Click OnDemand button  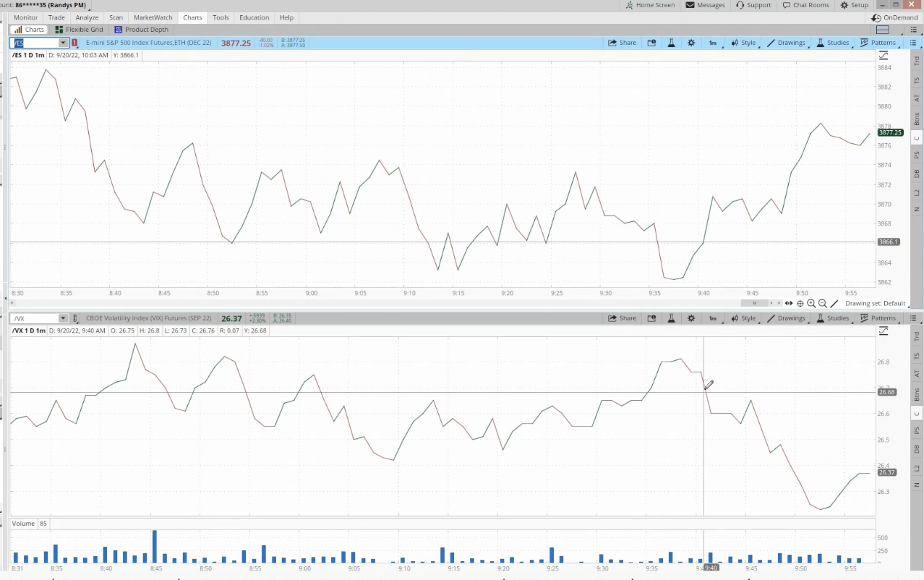pos(895,17)
